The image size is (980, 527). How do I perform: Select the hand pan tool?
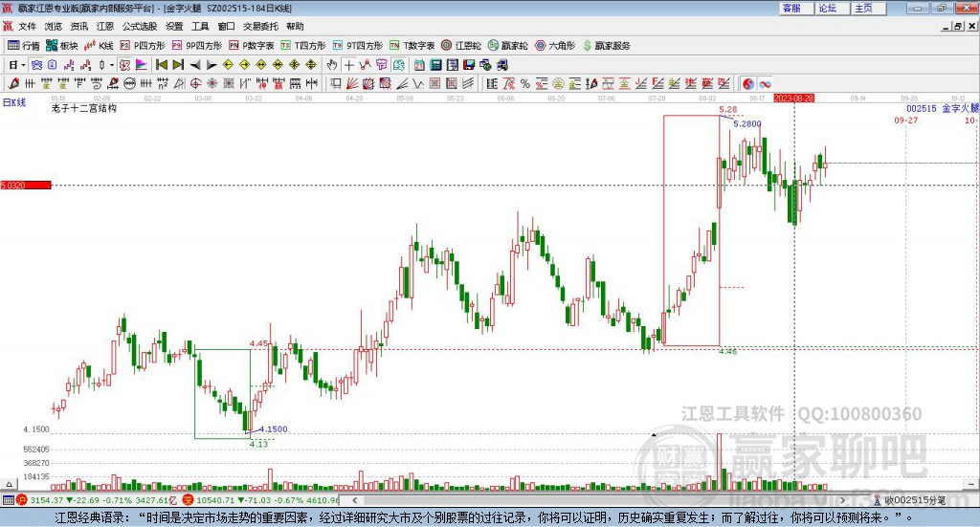coord(332,65)
